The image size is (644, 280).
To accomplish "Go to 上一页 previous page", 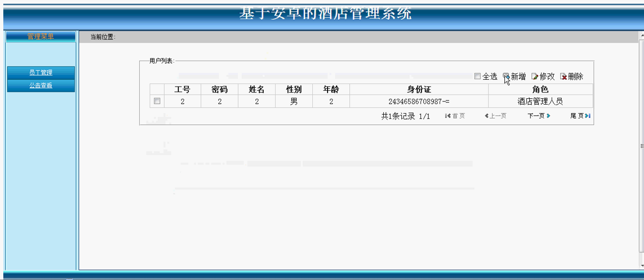I will [495, 116].
